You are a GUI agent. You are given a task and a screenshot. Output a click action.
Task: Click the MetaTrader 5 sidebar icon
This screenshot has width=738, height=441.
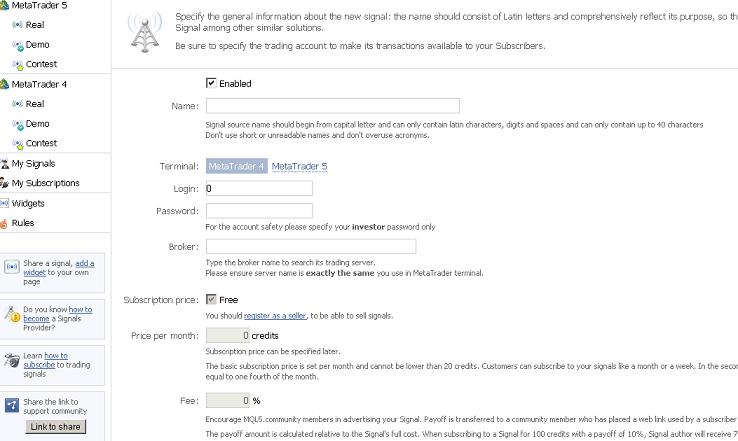(x=4, y=6)
